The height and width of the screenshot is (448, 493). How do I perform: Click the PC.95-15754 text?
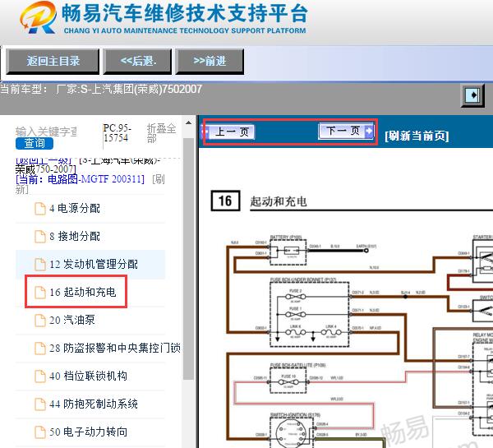tap(117, 133)
